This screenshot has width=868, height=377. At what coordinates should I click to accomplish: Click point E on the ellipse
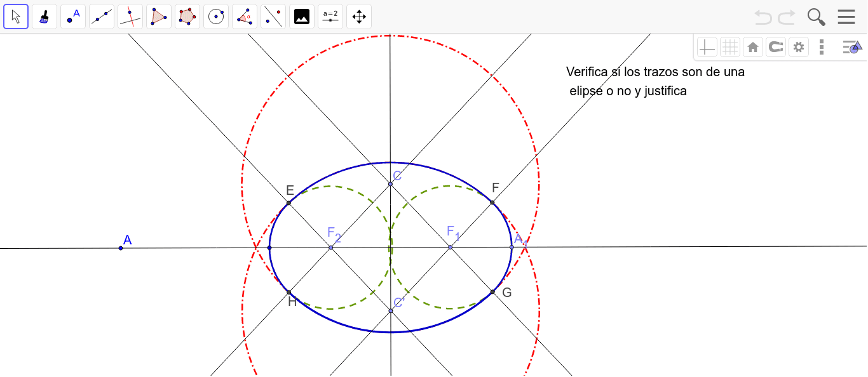coord(288,203)
